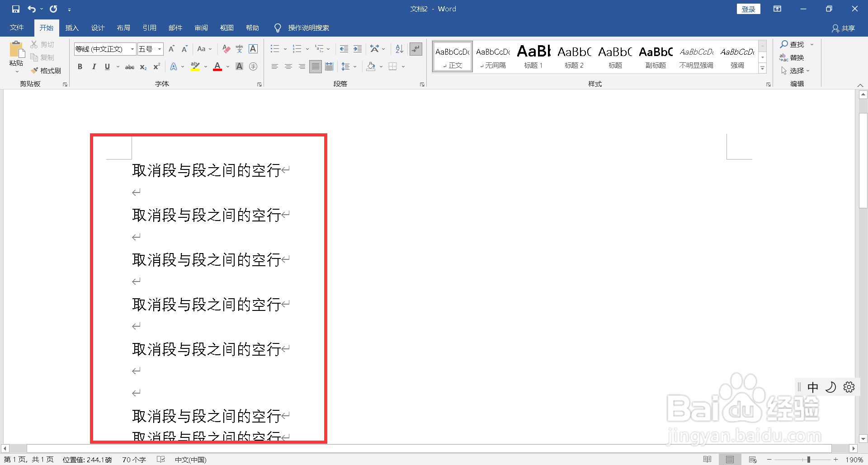Click the 登录 sign-in button
This screenshot has height=465, width=868.
(x=749, y=9)
